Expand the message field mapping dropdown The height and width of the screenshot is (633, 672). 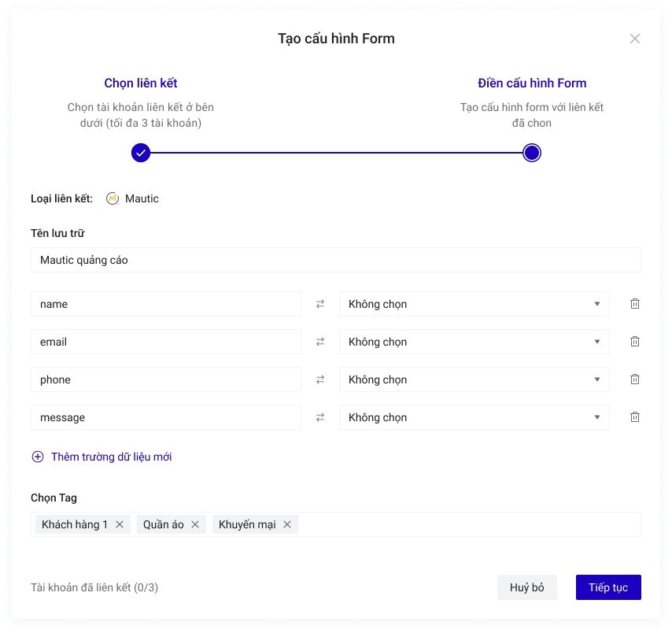[474, 417]
